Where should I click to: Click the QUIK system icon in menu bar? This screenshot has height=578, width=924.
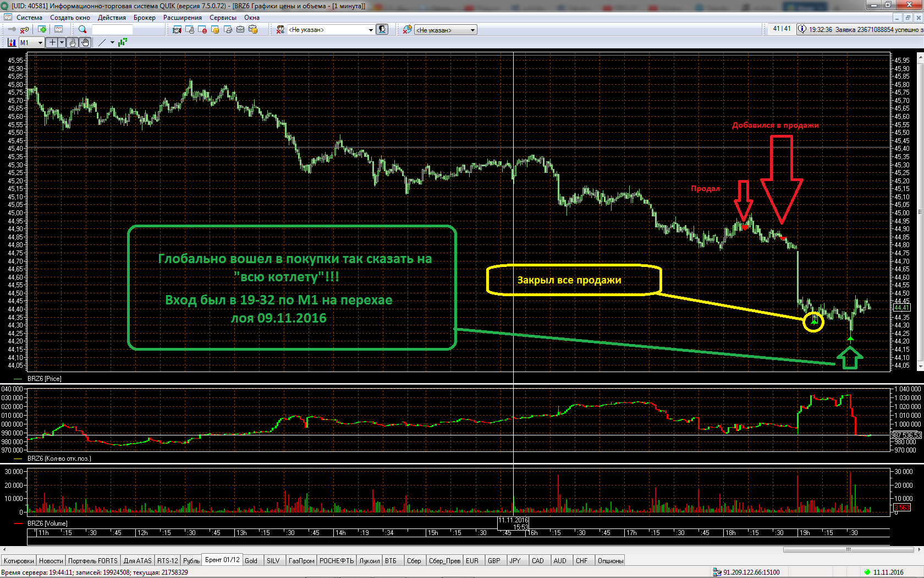point(8,18)
